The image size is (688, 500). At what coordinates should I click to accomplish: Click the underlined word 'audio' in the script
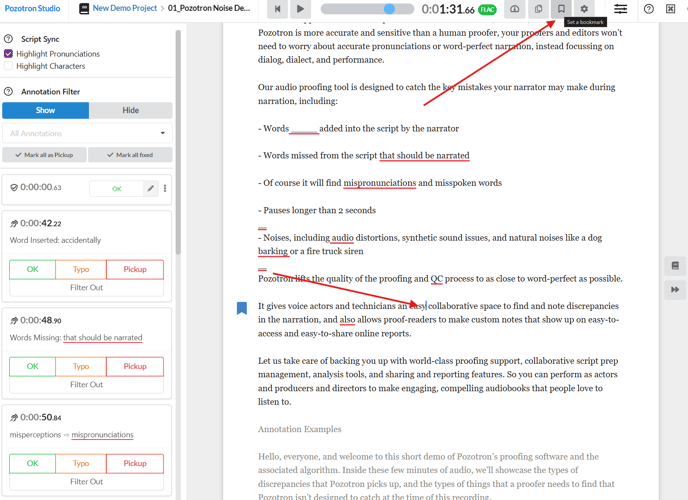[342, 238]
